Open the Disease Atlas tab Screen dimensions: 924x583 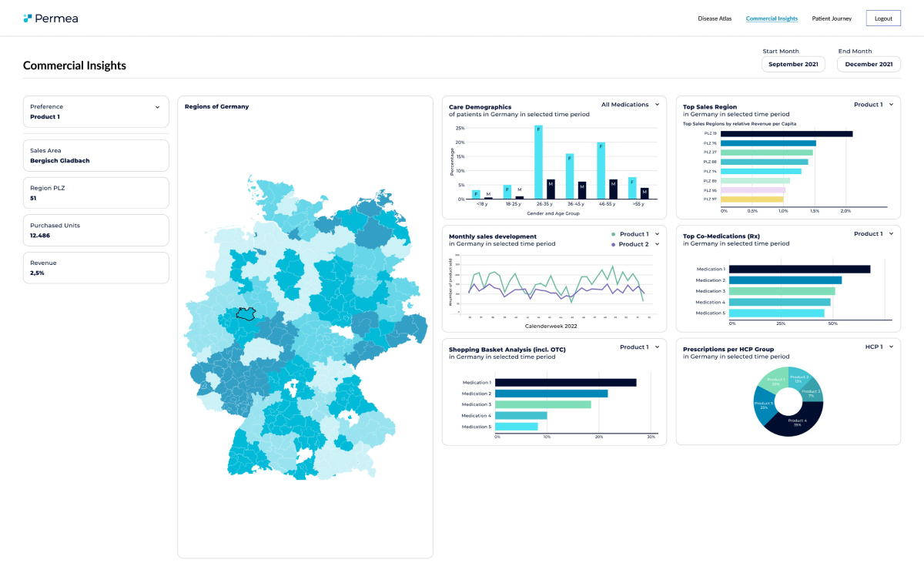(x=715, y=18)
